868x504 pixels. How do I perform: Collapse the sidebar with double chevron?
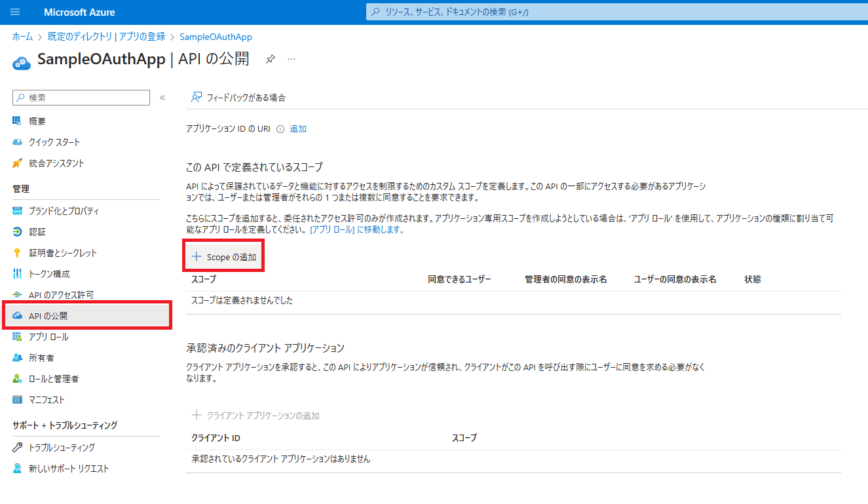(162, 98)
